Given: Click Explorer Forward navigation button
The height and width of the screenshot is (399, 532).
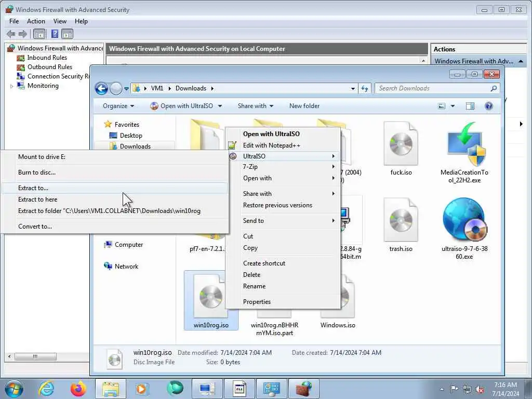Looking at the screenshot, I should click(116, 88).
